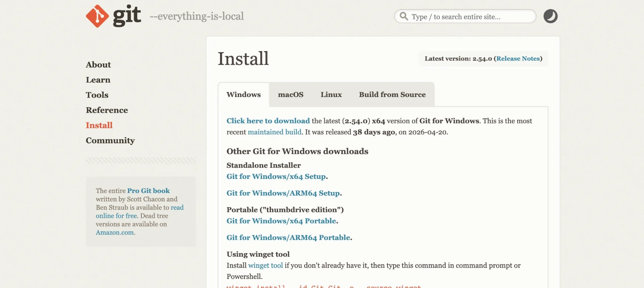644x288 pixels.
Task: Open the Pro Git book link
Action: tap(148, 191)
